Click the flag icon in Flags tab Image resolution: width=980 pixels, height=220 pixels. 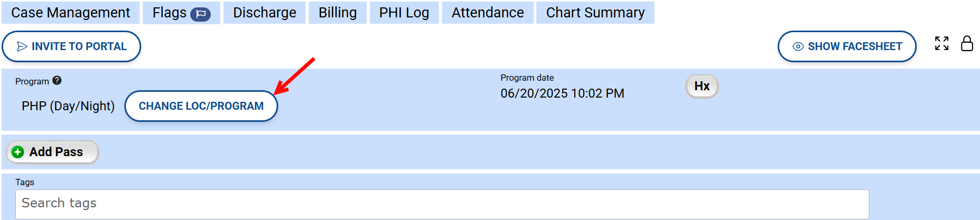coord(200,14)
